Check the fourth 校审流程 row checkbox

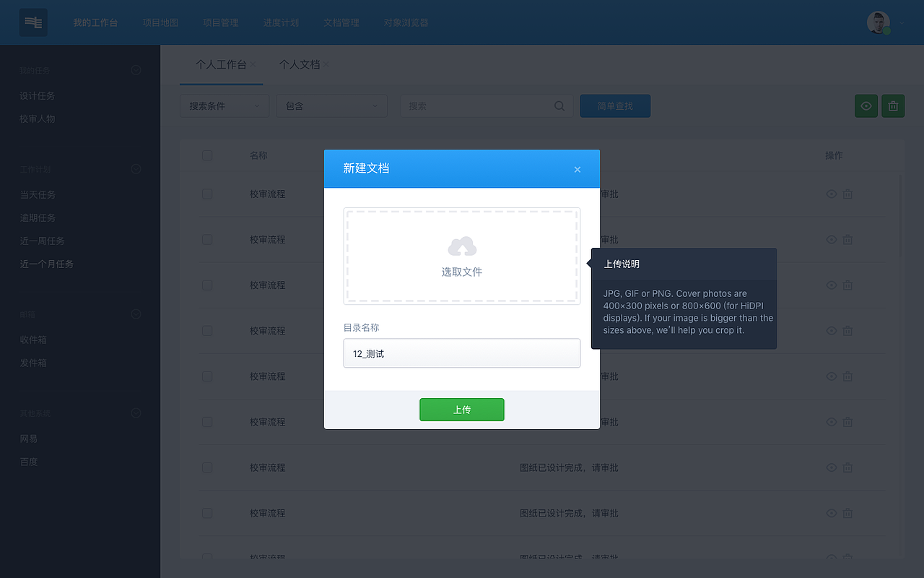(207, 330)
